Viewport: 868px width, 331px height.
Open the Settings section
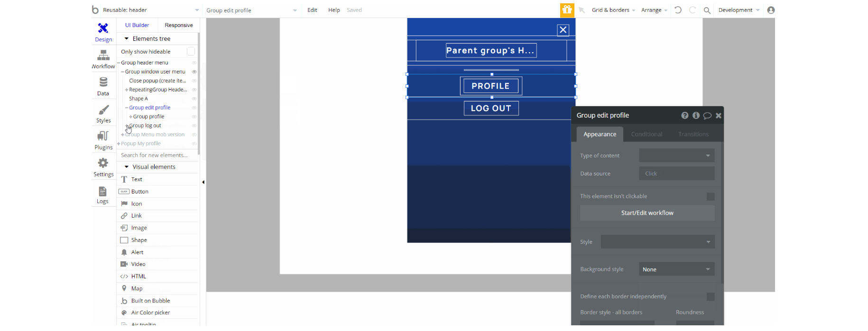pos(103,168)
